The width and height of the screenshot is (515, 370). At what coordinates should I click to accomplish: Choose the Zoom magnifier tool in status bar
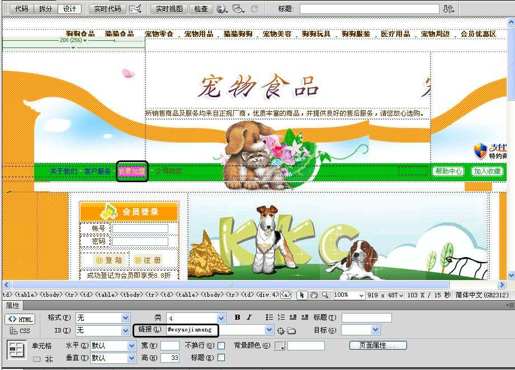pyautogui.click(x=325, y=295)
